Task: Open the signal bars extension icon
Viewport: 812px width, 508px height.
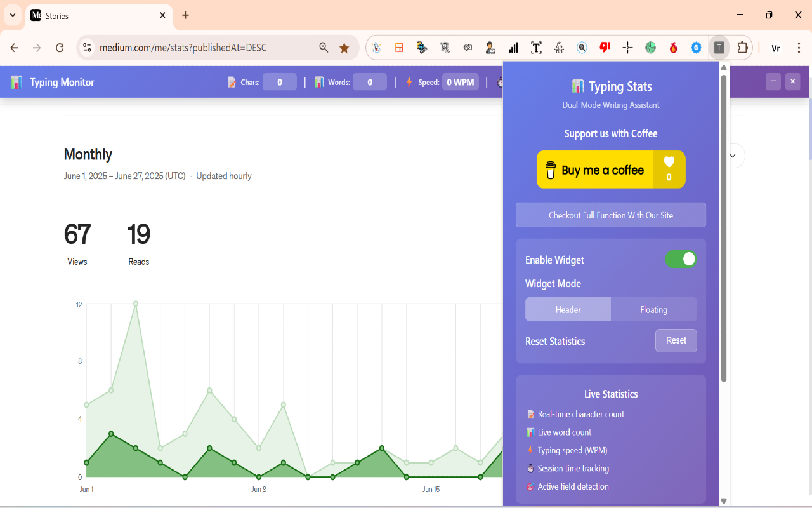Action: coord(513,48)
